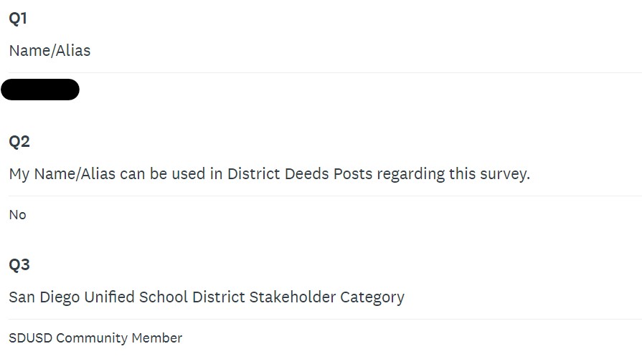The image size is (642, 364).
Task: Click the divider line below Name/Alias
Action: coord(323,72)
